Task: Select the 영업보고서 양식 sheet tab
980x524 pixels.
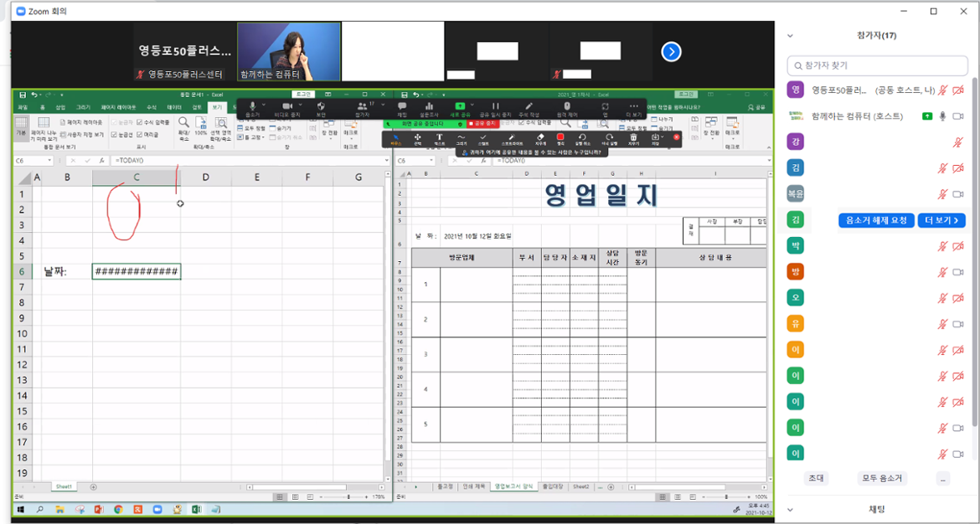Action: (515, 486)
